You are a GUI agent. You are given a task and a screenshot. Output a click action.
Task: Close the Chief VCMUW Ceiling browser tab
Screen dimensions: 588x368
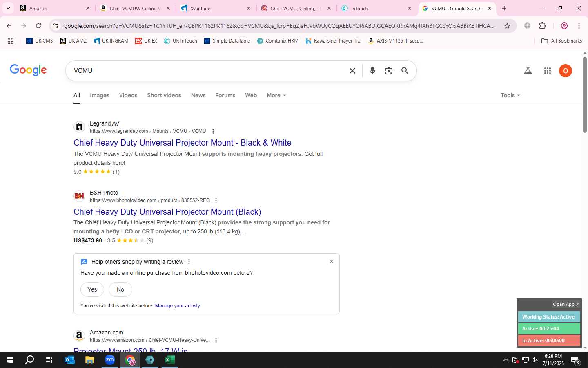pos(168,8)
